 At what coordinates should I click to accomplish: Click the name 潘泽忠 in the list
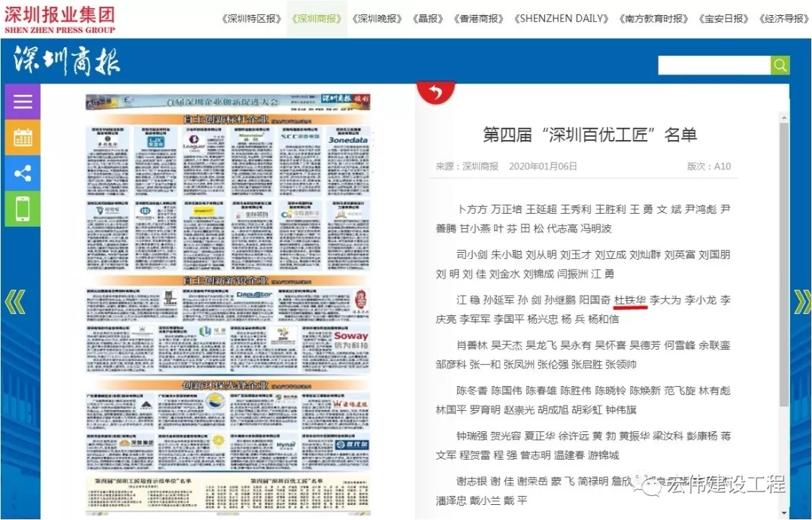[x=450, y=501]
